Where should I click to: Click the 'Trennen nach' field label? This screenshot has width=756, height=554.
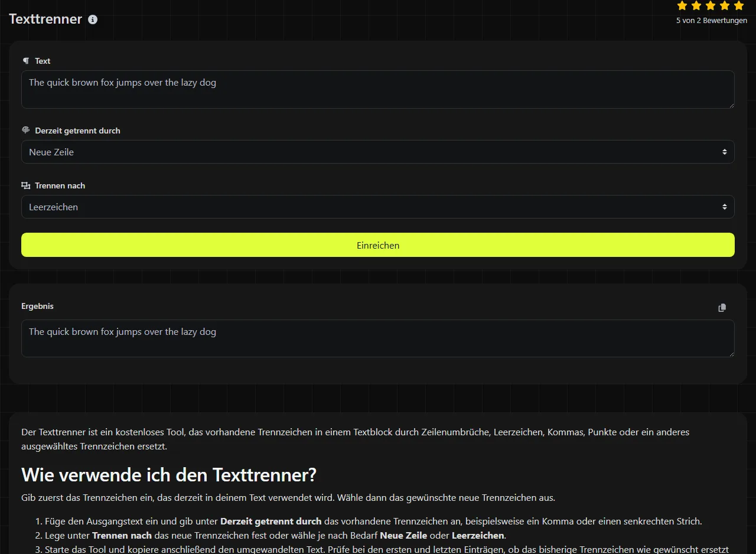point(60,185)
